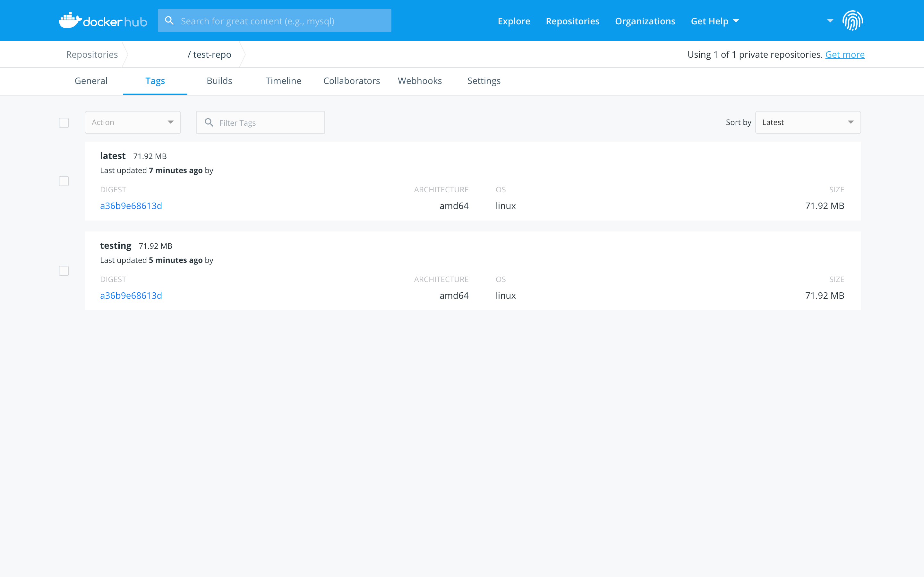Open the Get more link for private repositories
The image size is (924, 577).
point(845,54)
